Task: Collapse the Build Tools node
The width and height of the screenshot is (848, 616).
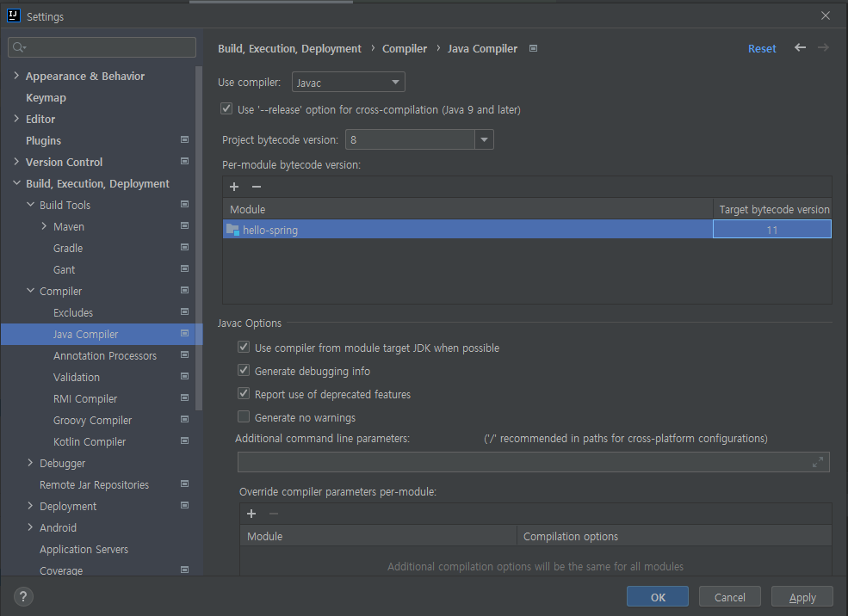Action: click(30, 204)
